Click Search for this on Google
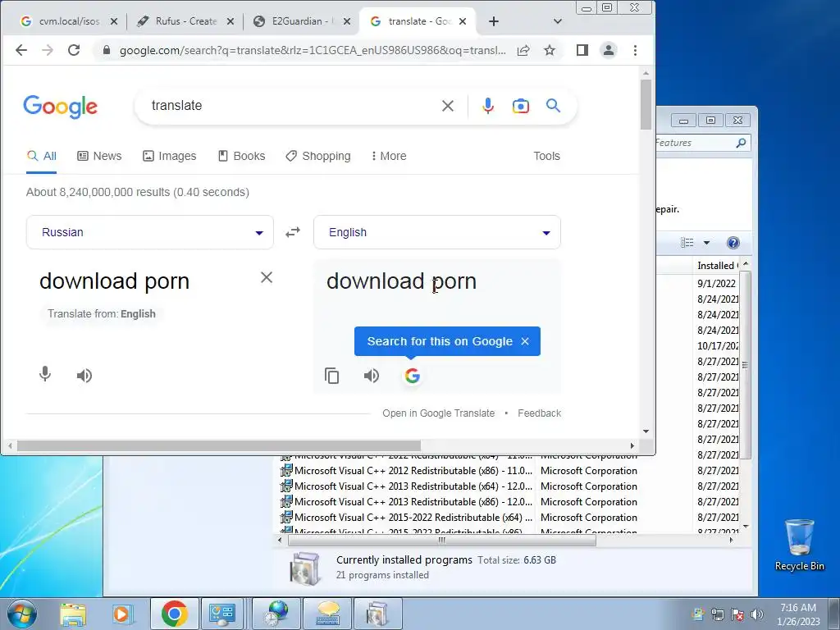The height and width of the screenshot is (630, 840). 440,341
